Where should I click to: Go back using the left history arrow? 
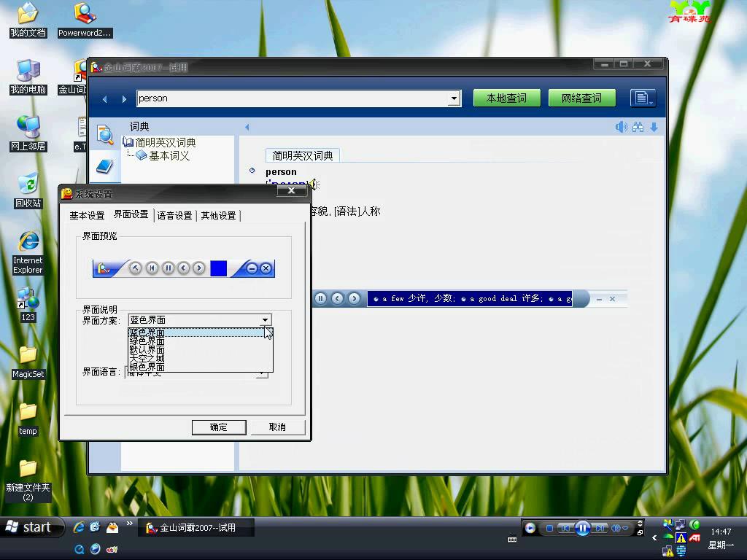pyautogui.click(x=105, y=99)
